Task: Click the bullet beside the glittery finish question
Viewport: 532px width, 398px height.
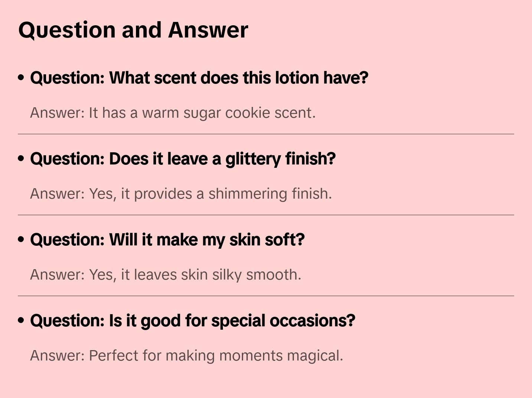Action: coord(21,159)
